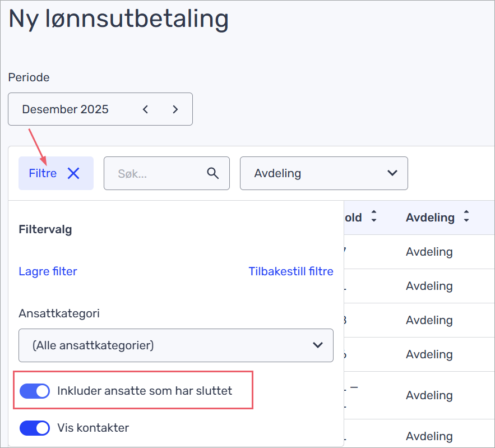This screenshot has width=495, height=448.
Task: Select Avdeling cell in the third table row
Action: pyautogui.click(x=429, y=320)
